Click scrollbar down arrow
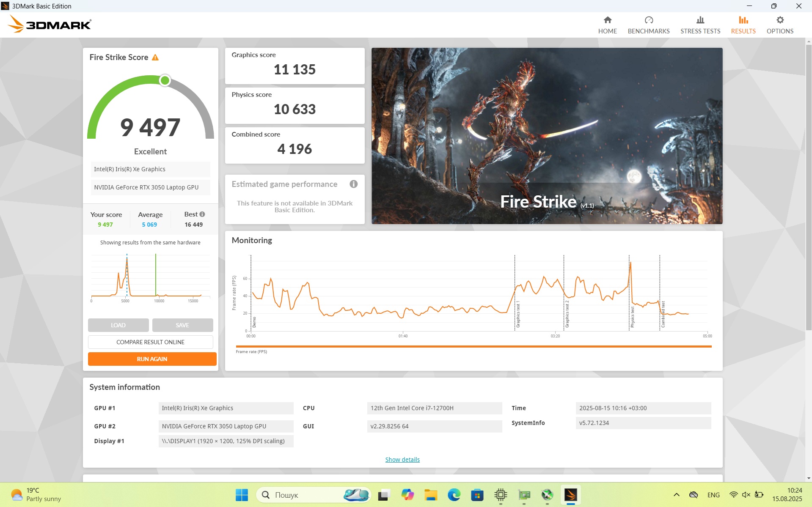 [809, 478]
